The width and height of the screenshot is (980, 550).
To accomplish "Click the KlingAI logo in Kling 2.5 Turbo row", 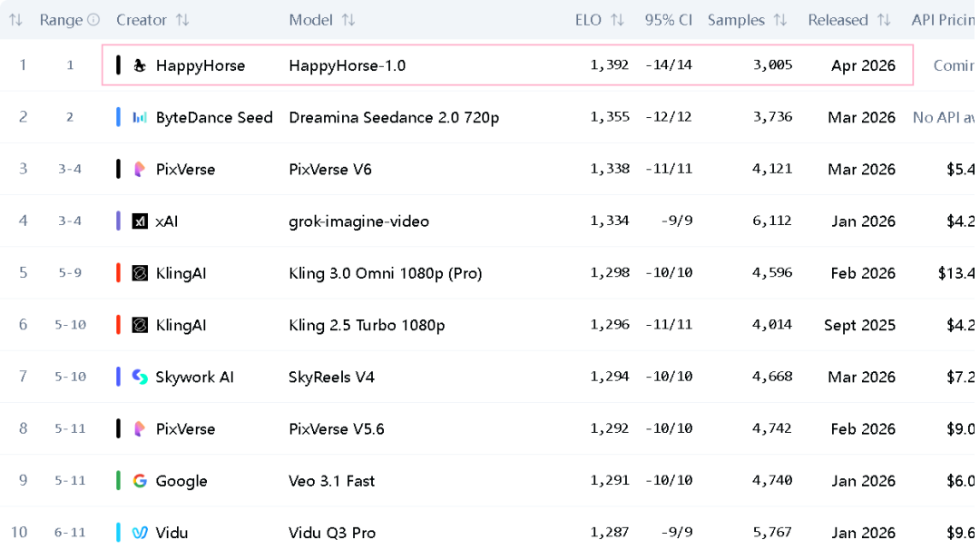I will click(x=140, y=324).
